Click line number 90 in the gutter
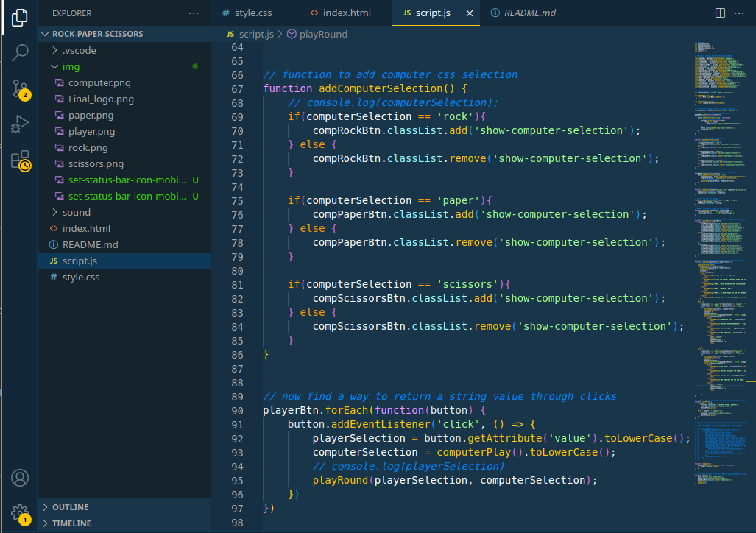The height and width of the screenshot is (533, 756). (x=237, y=411)
